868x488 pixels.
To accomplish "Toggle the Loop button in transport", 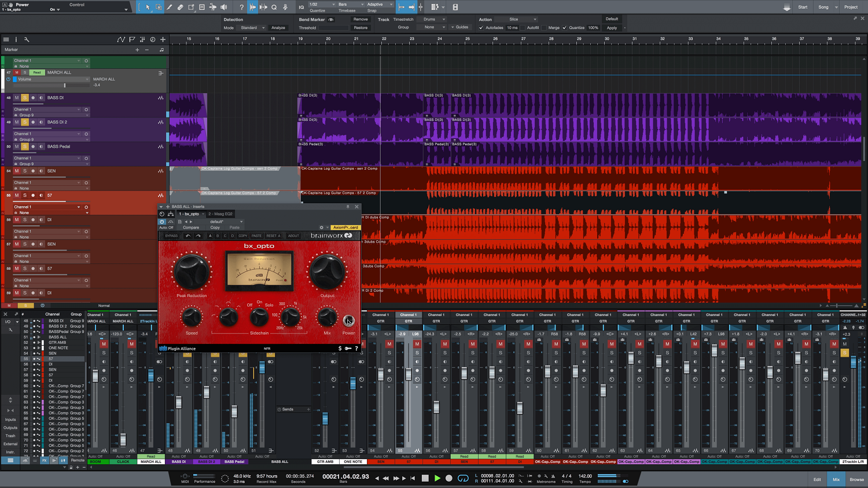I will pos(463,478).
